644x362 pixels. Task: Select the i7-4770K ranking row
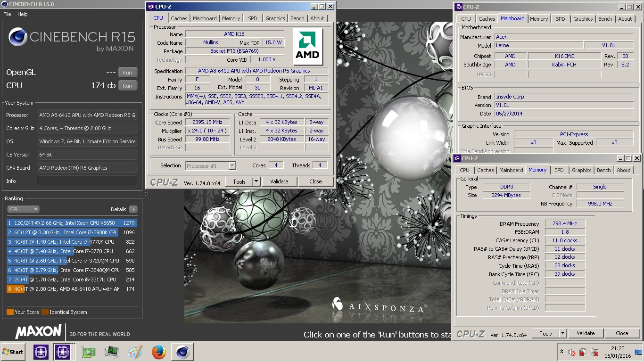tap(72, 242)
